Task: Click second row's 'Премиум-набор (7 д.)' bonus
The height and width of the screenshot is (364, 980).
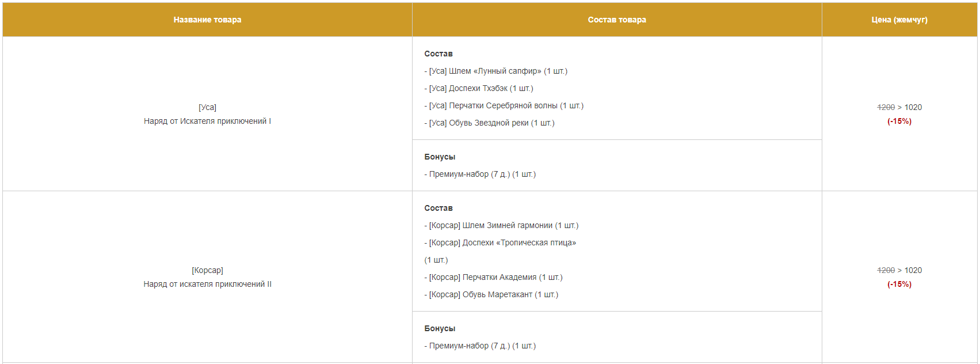Action: (479, 346)
